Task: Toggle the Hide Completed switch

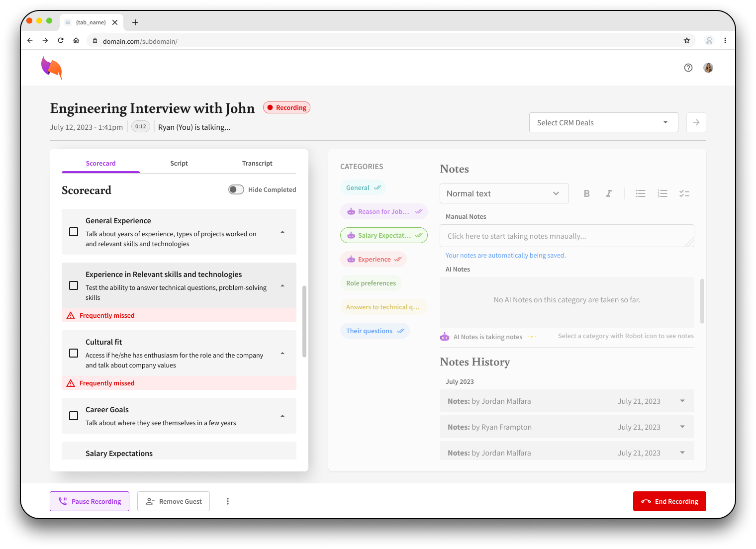Action: pyautogui.click(x=236, y=189)
